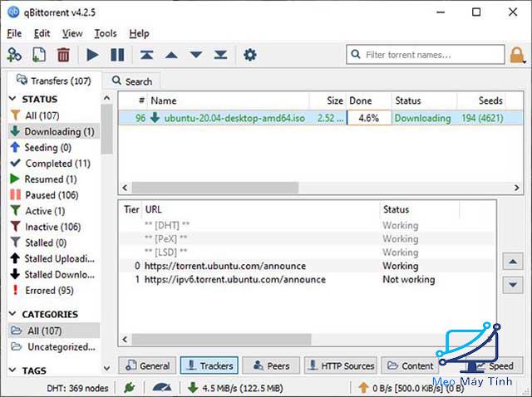The image size is (532, 397).
Task: Select the Stalled Uploading filter
Action: point(52,258)
